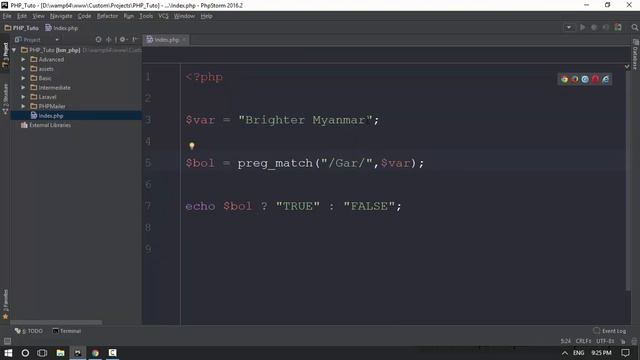Screen dimensions: 640x360
Task: Open the File menu
Action: (x=7, y=16)
